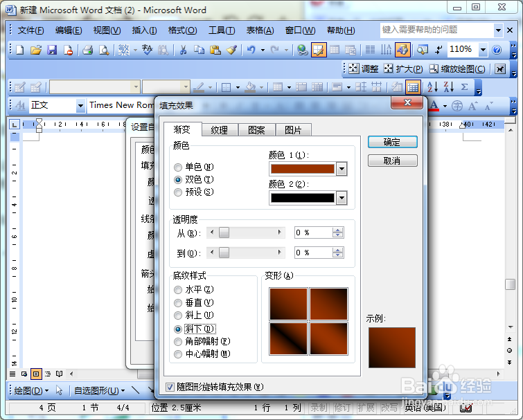The height and width of the screenshot is (420, 523).
Task: Open the help question box dropdown arrow
Action: [498, 30]
